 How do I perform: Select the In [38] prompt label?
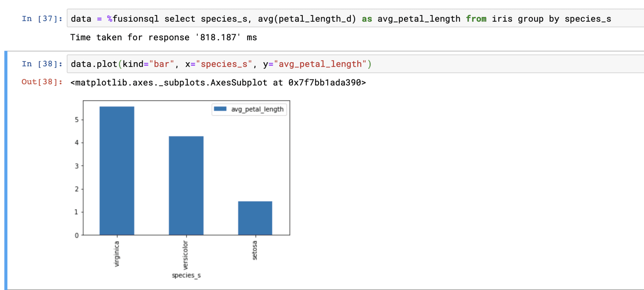42,64
